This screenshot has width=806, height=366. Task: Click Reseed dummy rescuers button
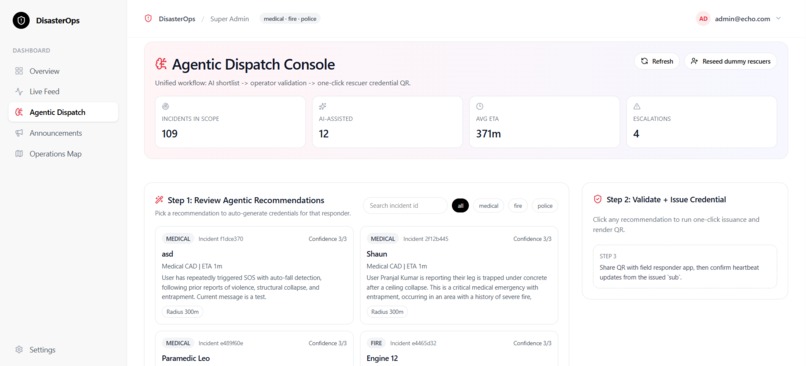coord(730,61)
